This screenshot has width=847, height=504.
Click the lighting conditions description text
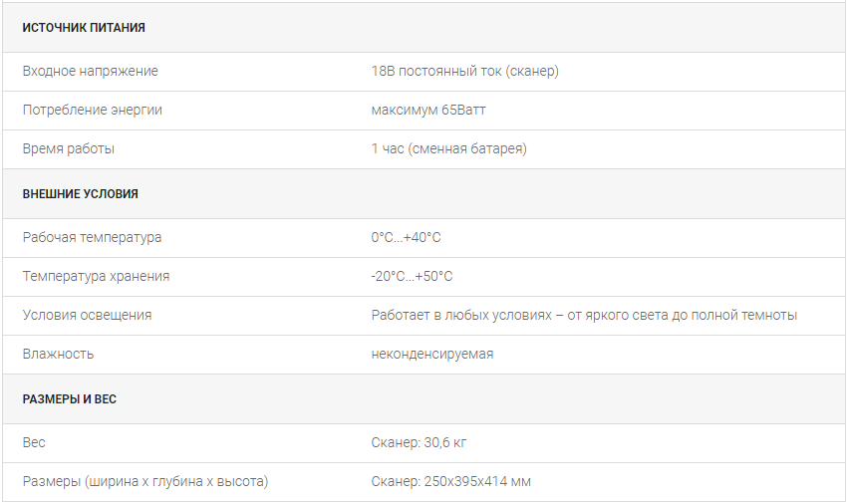585,316
